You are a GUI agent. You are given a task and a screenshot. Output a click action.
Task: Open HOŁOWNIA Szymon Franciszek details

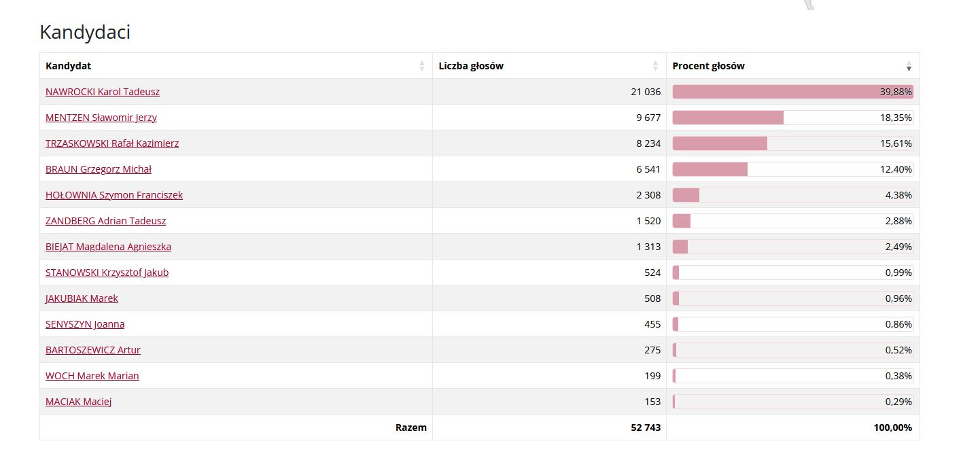(x=114, y=195)
